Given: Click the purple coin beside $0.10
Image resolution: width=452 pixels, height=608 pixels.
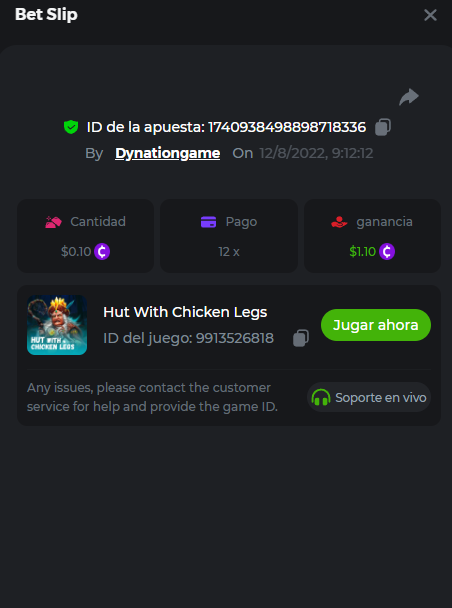Looking at the screenshot, I should point(102,252).
